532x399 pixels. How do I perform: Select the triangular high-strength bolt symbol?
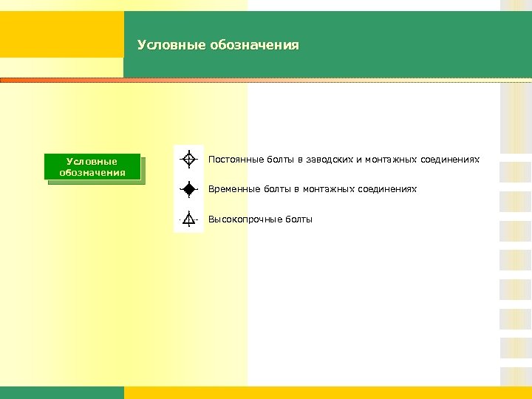point(188,219)
